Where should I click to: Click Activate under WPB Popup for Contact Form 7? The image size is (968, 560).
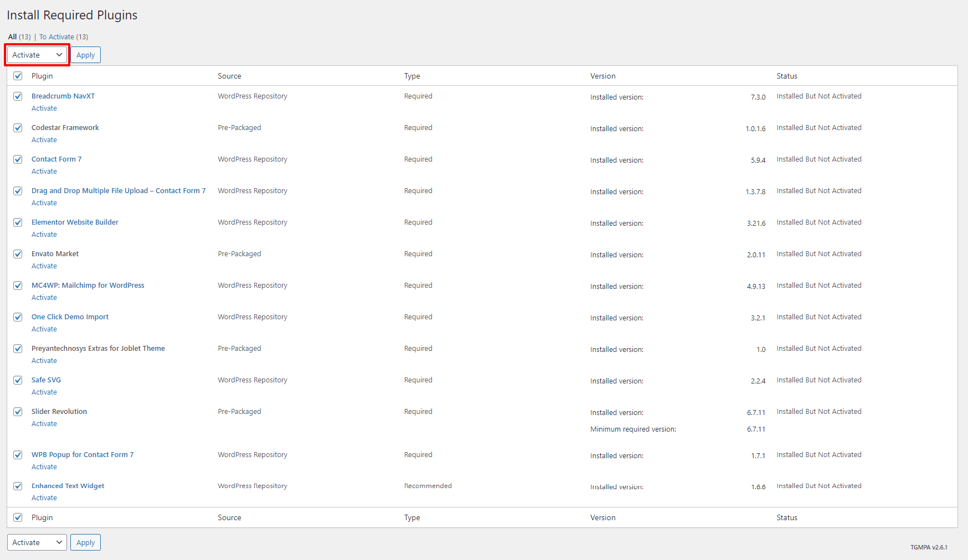(x=44, y=467)
